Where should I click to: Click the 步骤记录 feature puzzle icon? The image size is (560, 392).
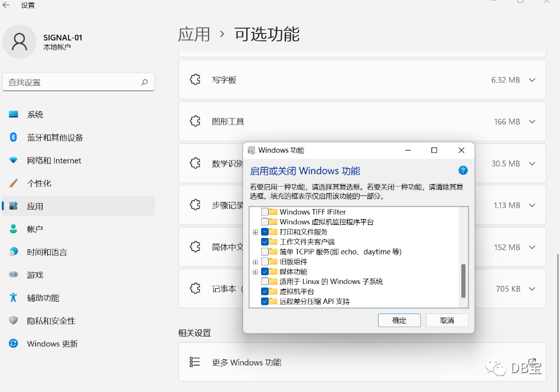pyautogui.click(x=195, y=205)
